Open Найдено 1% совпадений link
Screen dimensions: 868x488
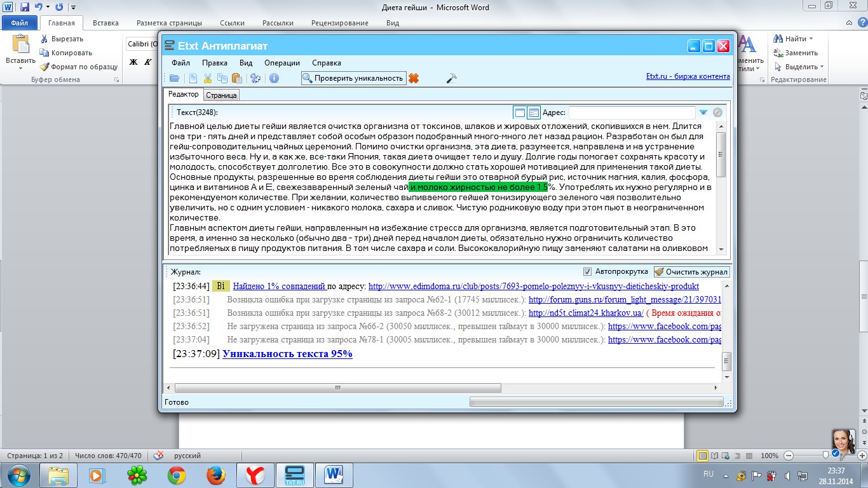280,286
